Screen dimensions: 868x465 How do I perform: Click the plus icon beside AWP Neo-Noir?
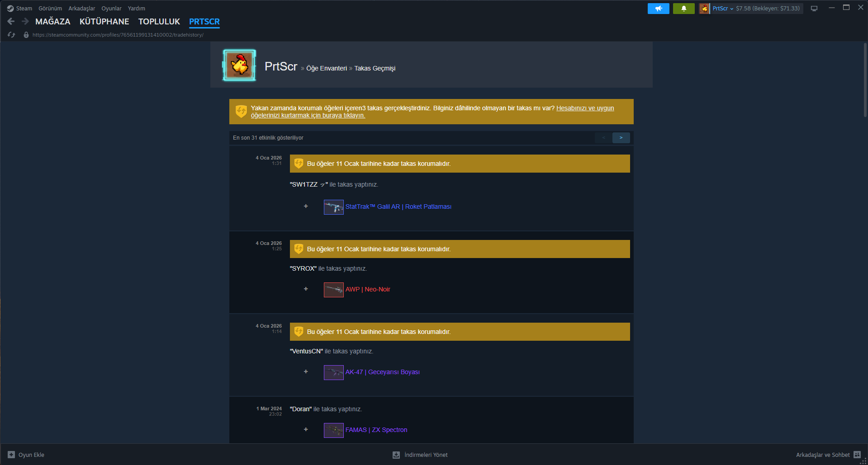[306, 289]
